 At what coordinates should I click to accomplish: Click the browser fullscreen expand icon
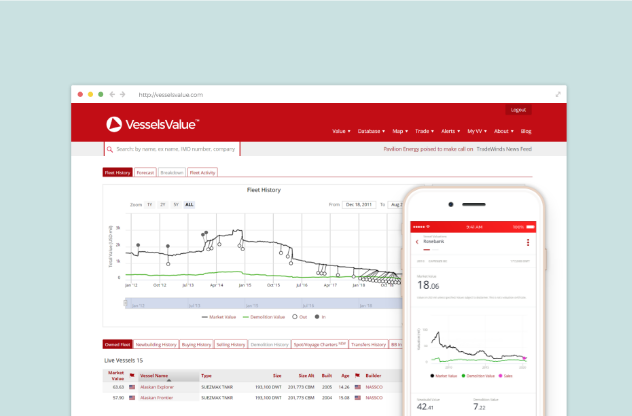(558, 94)
